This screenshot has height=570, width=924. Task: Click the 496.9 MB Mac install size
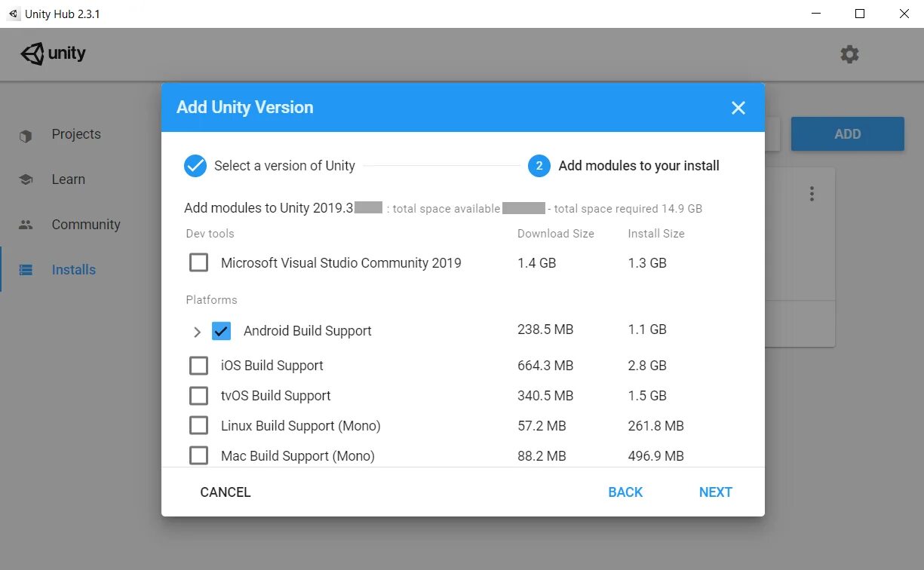[655, 456]
